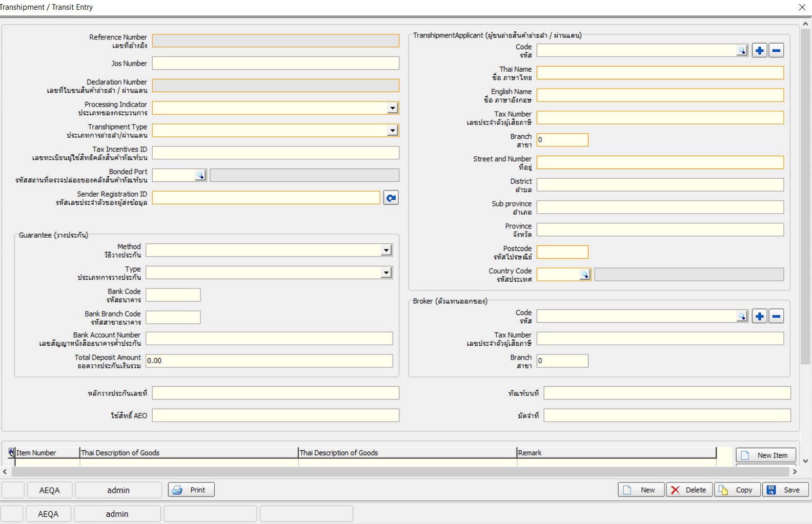Remove Transhipment Applicant with minus icon
This screenshot has height=524, width=812.
(x=777, y=50)
